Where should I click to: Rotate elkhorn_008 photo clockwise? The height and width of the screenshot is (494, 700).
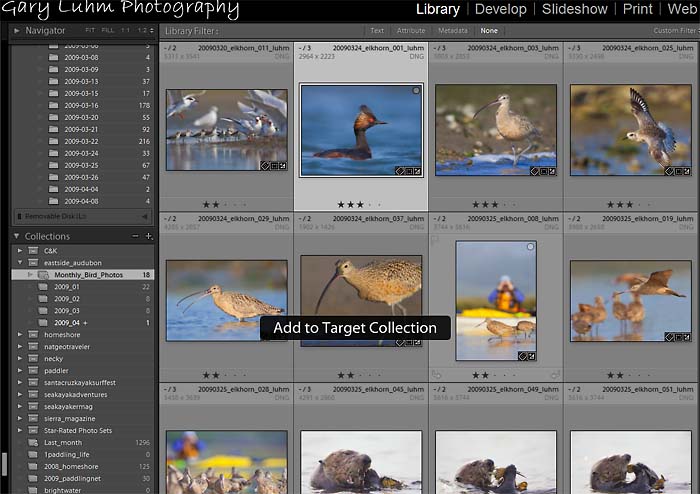click(555, 375)
